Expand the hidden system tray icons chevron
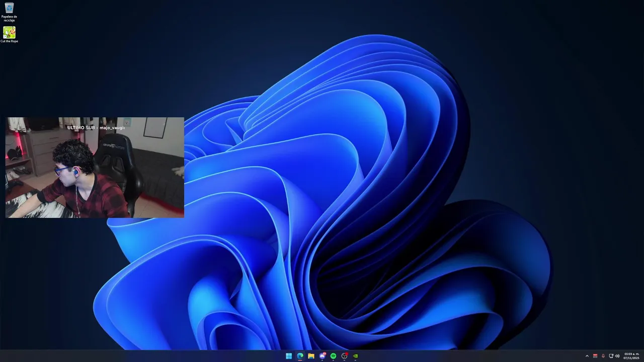 click(587, 356)
